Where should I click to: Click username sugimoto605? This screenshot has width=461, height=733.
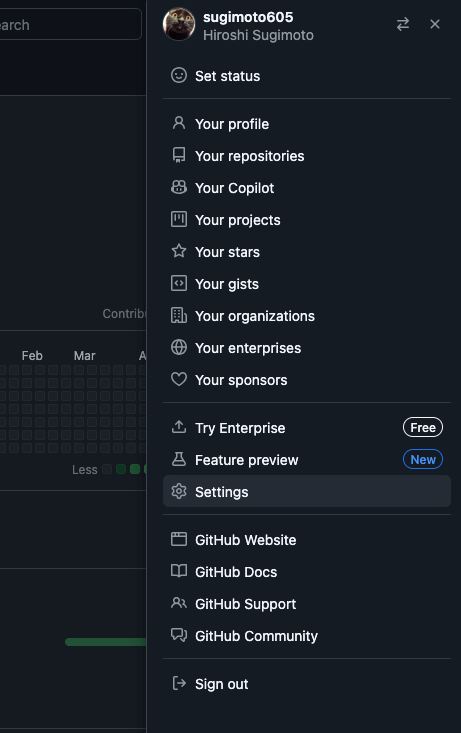(248, 17)
